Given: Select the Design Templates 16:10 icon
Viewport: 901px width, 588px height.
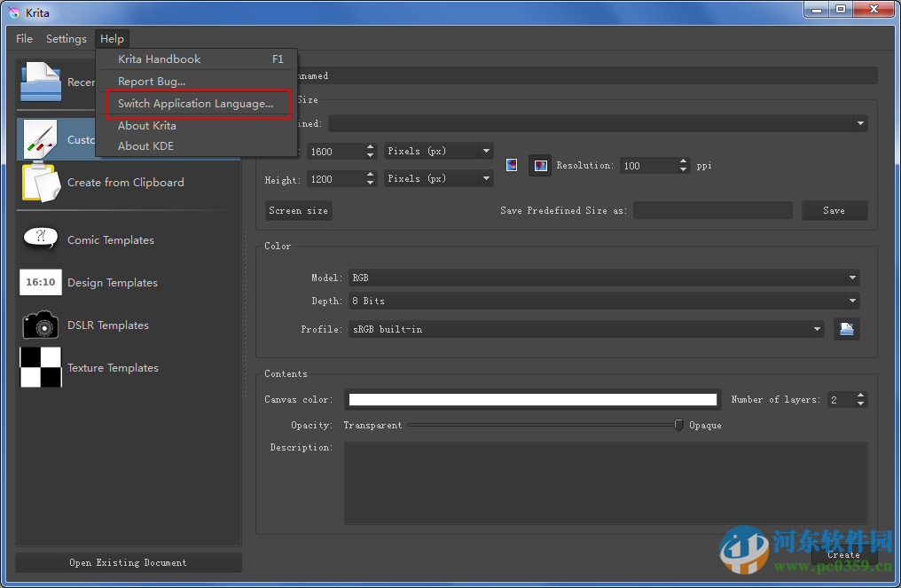Looking at the screenshot, I should (x=41, y=283).
